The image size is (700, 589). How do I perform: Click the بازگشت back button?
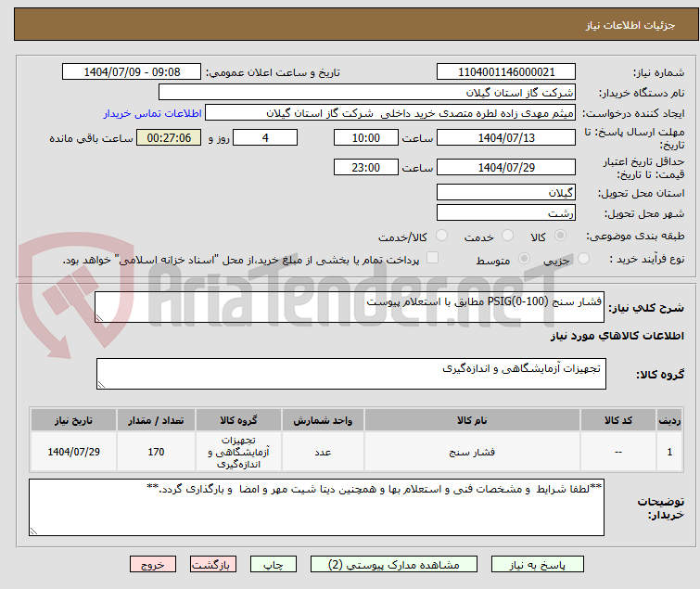click(x=213, y=565)
